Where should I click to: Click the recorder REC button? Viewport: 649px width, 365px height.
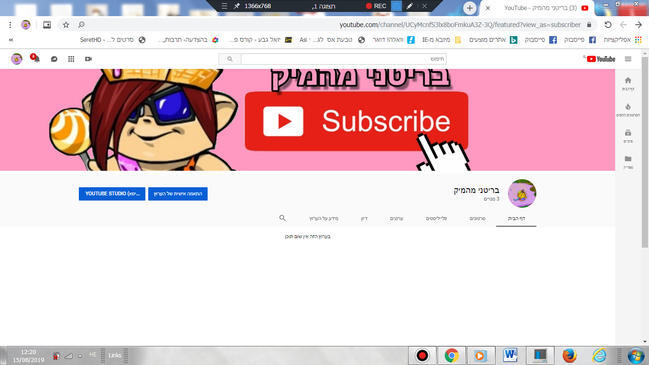(x=376, y=6)
